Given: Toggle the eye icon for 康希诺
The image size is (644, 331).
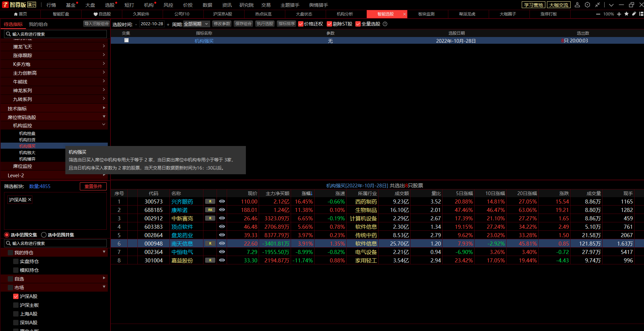Looking at the screenshot, I should click(222, 210).
